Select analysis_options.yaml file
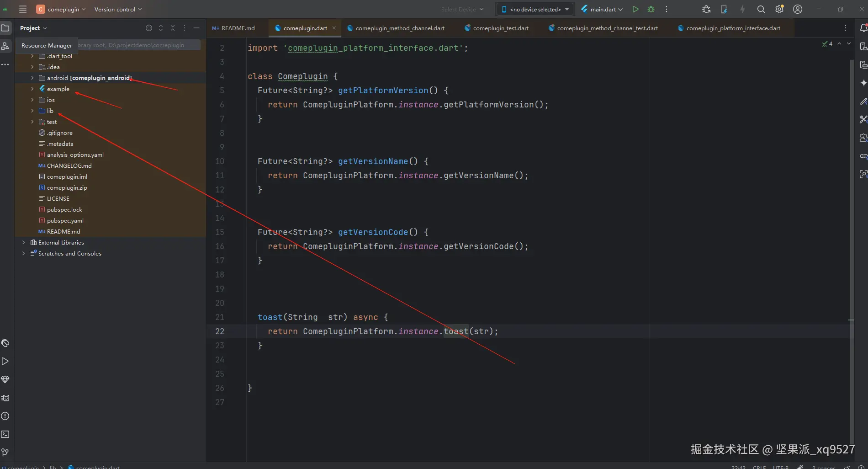 [75, 155]
